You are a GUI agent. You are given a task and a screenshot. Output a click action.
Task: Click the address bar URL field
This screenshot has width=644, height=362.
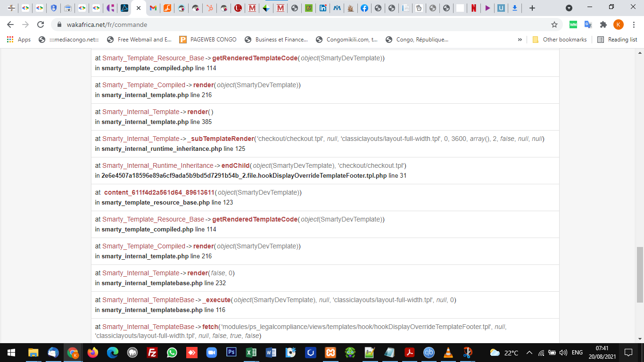pos(302,25)
